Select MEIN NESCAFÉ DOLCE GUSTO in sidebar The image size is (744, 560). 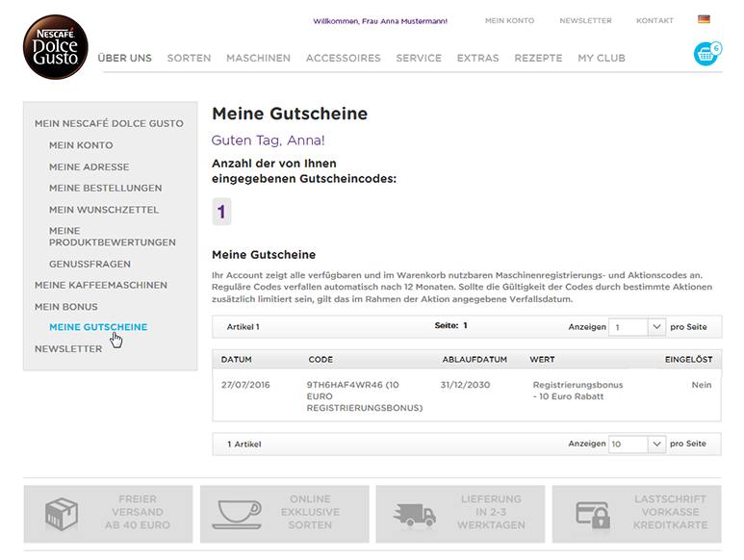tap(109, 123)
